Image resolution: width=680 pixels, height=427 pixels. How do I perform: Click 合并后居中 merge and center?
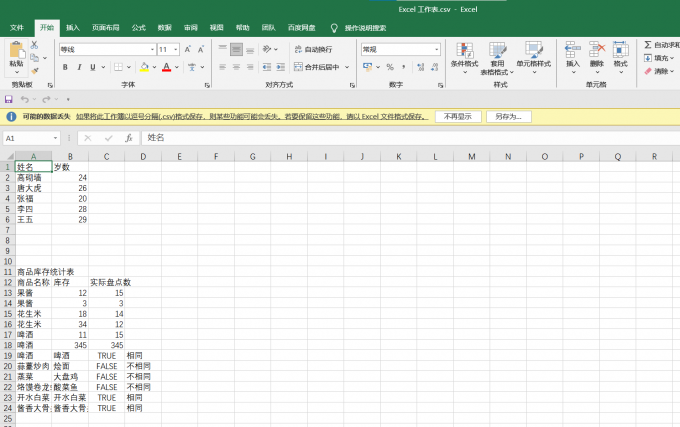[x=317, y=67]
